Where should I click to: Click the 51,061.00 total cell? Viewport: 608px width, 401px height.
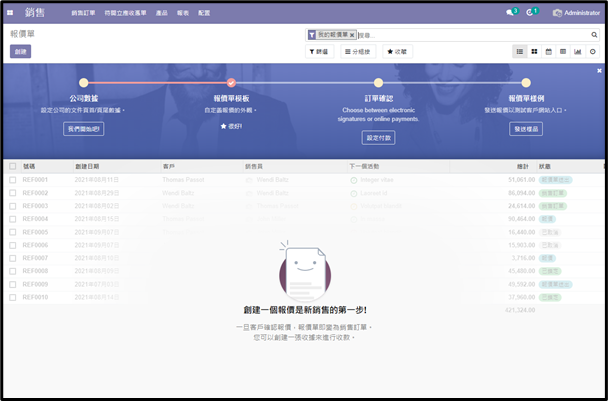click(x=522, y=180)
